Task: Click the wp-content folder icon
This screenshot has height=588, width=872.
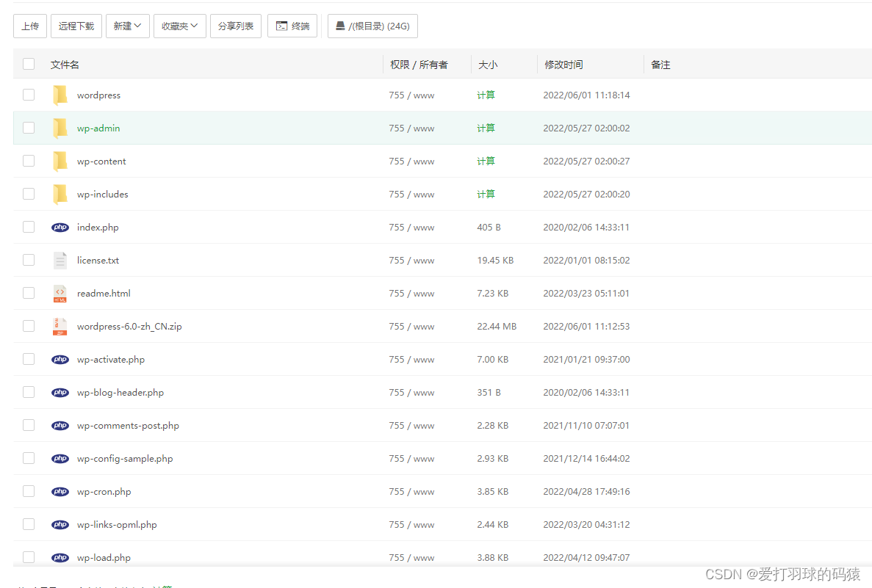Action: tap(60, 161)
